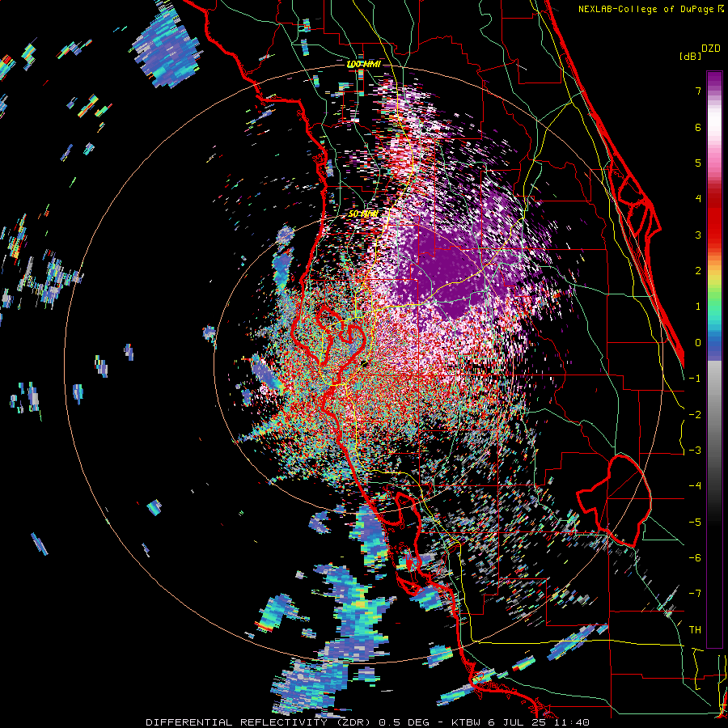Click the TH threshold label on the scale
This screenshot has width=728, height=728.
[695, 630]
